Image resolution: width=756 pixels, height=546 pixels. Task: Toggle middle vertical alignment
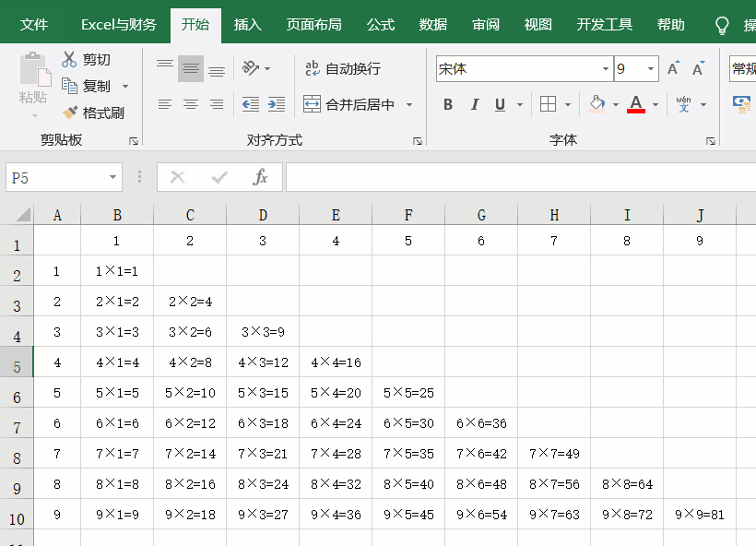coord(191,68)
